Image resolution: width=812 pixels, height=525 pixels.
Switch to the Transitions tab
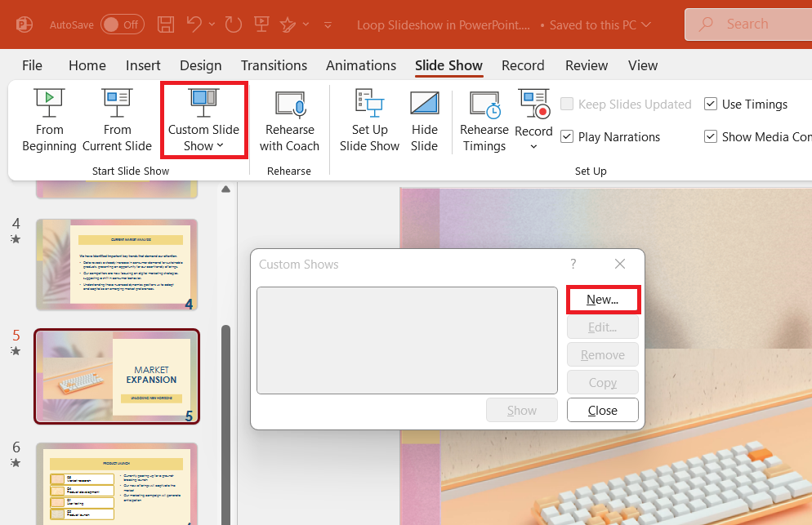click(274, 65)
